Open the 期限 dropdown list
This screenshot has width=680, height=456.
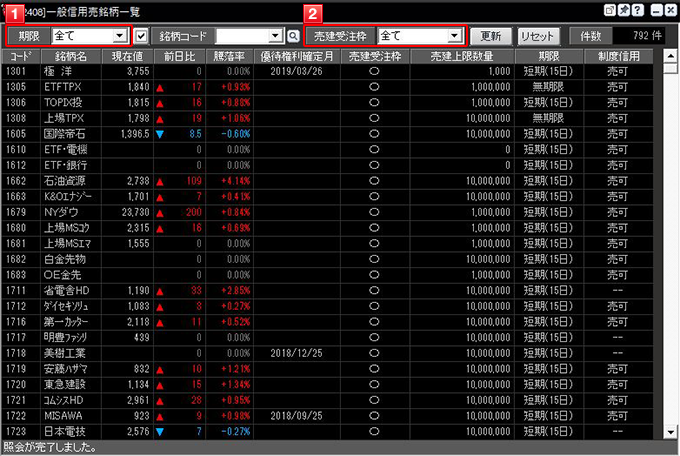tap(119, 36)
